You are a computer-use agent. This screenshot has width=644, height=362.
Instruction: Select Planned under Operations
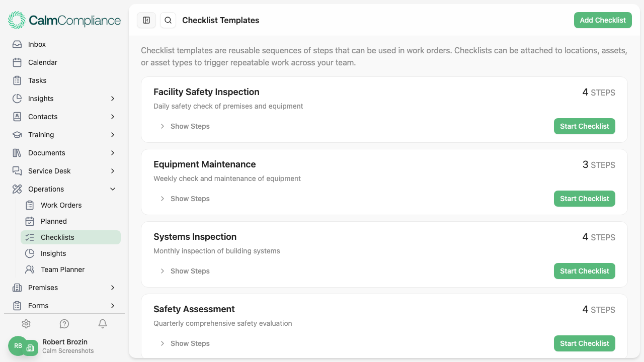[x=70, y=221]
